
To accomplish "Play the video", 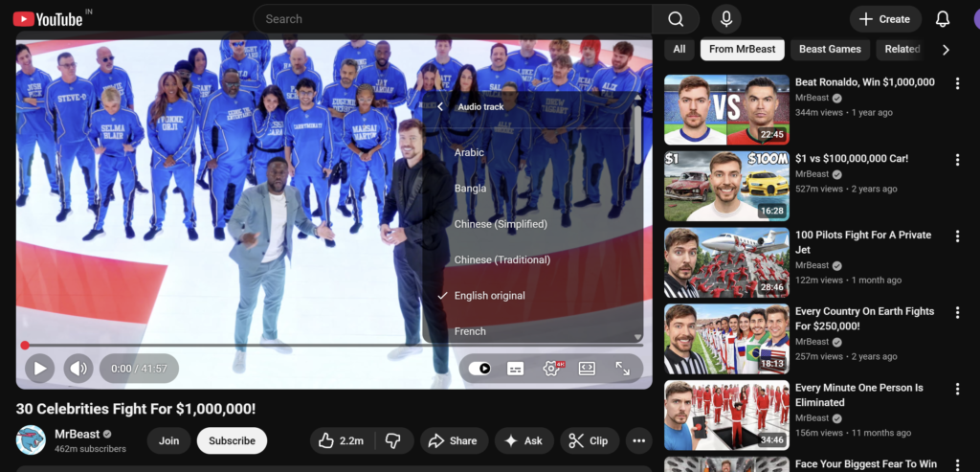I will coord(39,369).
